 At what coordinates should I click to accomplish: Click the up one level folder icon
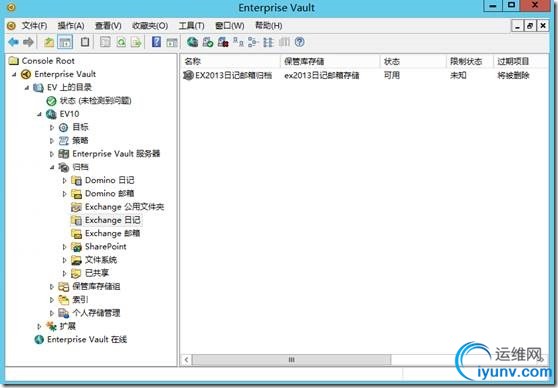pos(49,42)
